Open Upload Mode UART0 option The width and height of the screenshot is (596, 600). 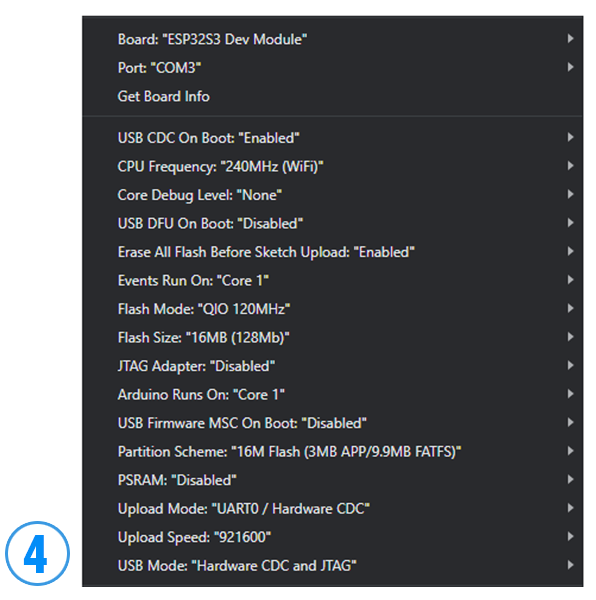(x=332, y=508)
